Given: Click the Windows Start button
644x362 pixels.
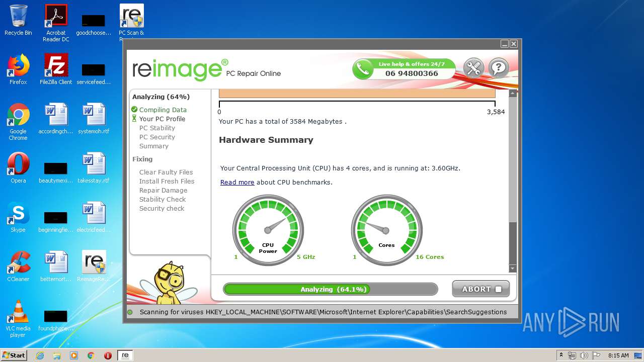Looking at the screenshot, I should [14, 355].
